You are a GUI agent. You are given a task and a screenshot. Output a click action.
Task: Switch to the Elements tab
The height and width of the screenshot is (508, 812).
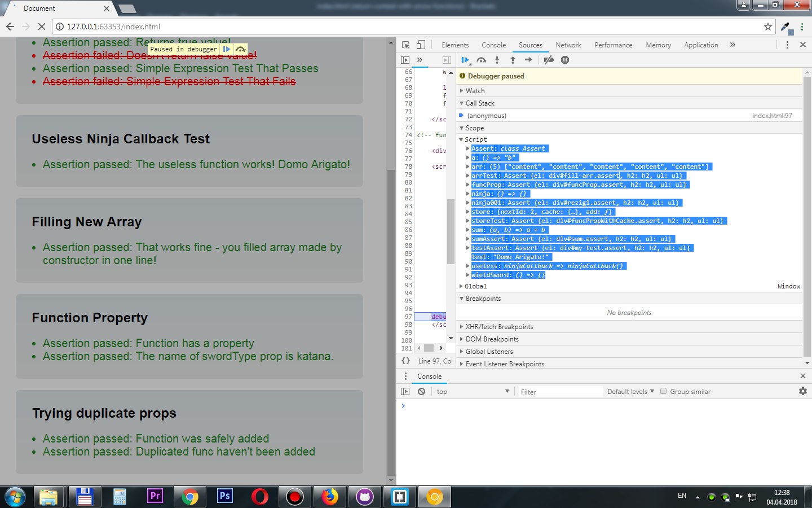[455, 45]
